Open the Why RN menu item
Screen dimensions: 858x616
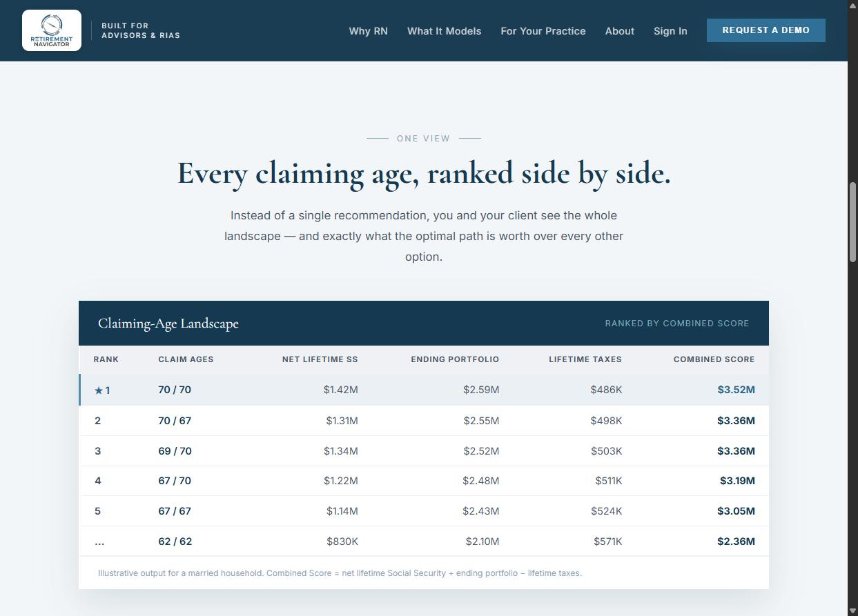(x=368, y=31)
